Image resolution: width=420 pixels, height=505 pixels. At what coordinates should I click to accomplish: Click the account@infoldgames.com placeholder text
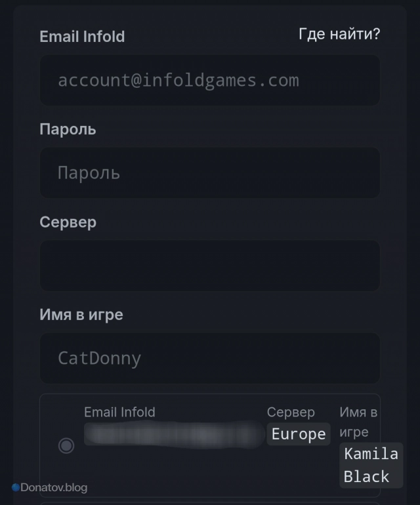tap(178, 81)
